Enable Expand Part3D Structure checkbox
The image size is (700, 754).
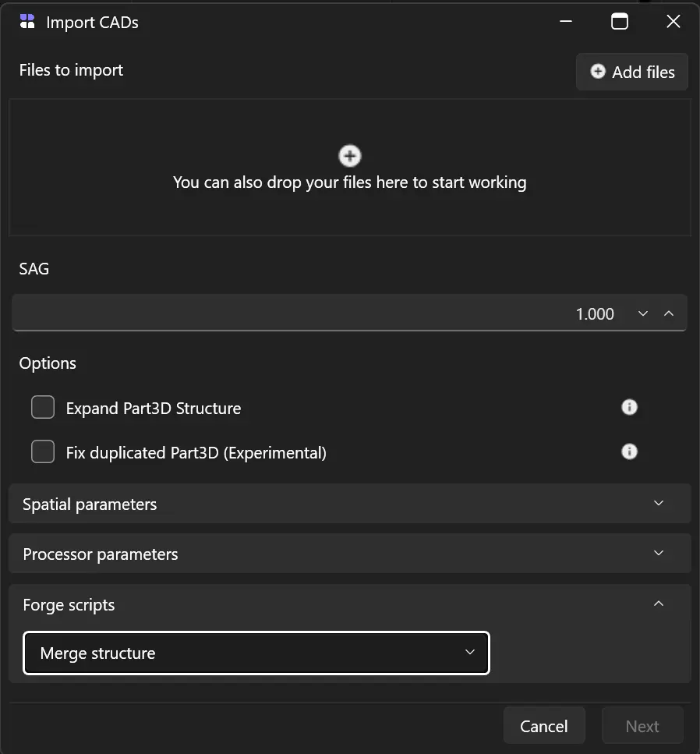[43, 408]
